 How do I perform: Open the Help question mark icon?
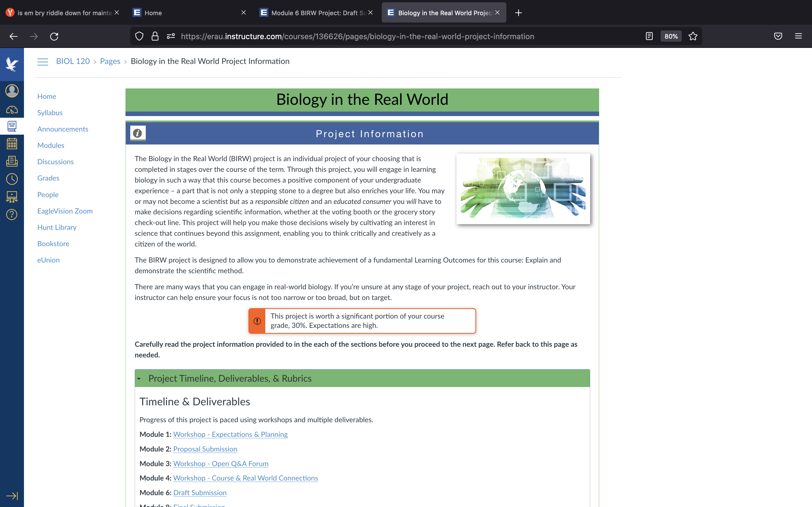click(x=12, y=215)
